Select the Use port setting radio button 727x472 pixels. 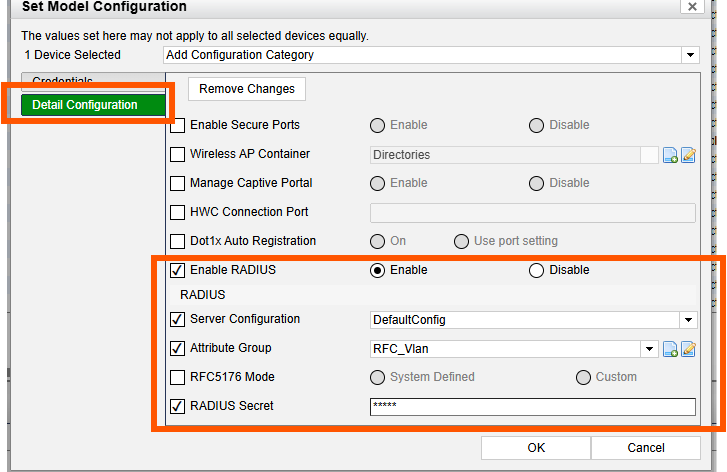click(461, 241)
